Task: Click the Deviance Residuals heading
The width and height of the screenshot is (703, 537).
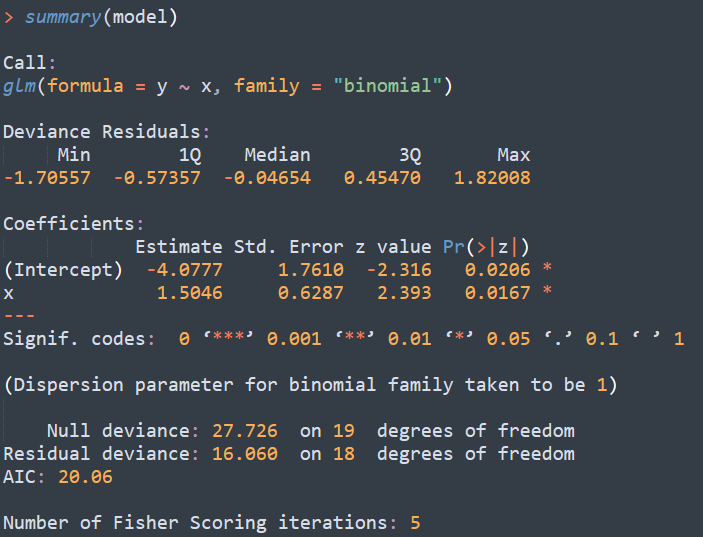Action: [106, 132]
